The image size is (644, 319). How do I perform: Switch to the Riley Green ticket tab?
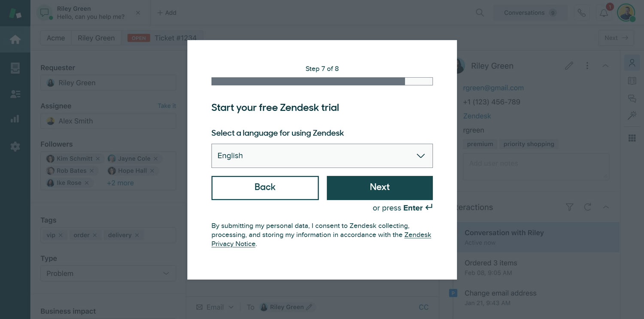(x=96, y=38)
